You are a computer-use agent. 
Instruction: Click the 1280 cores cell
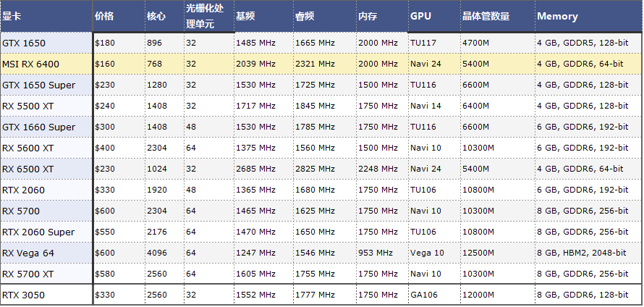pyautogui.click(x=164, y=85)
